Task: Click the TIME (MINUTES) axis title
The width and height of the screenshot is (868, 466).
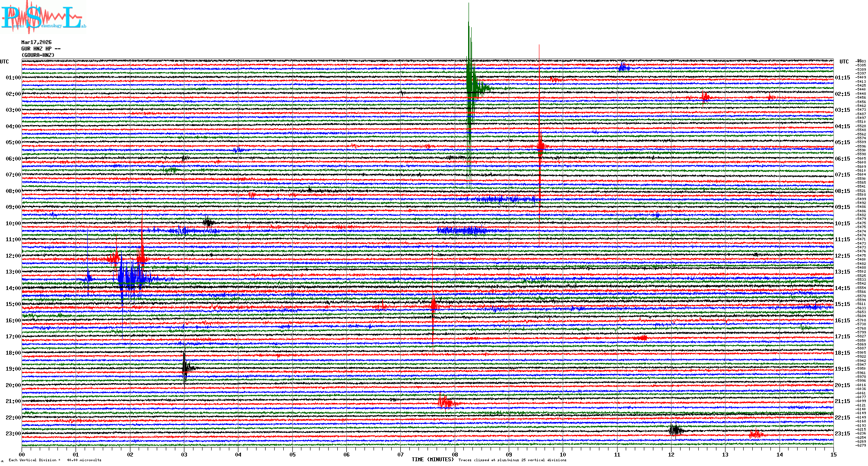Action: click(432, 460)
